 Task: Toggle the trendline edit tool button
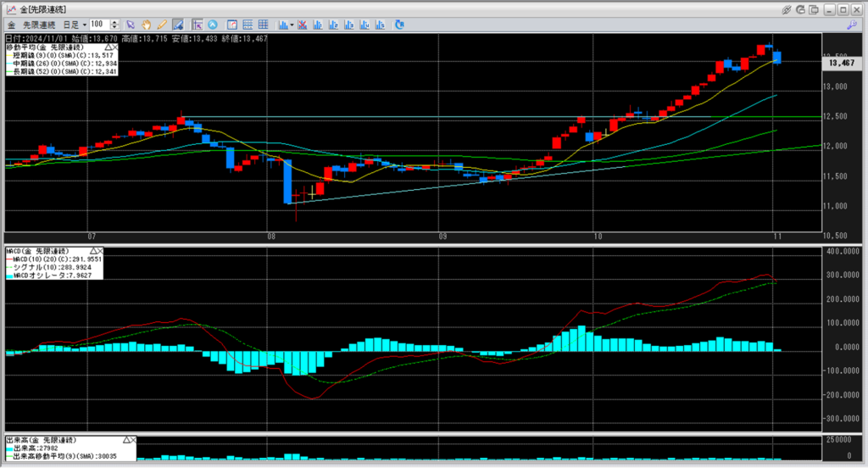click(177, 25)
